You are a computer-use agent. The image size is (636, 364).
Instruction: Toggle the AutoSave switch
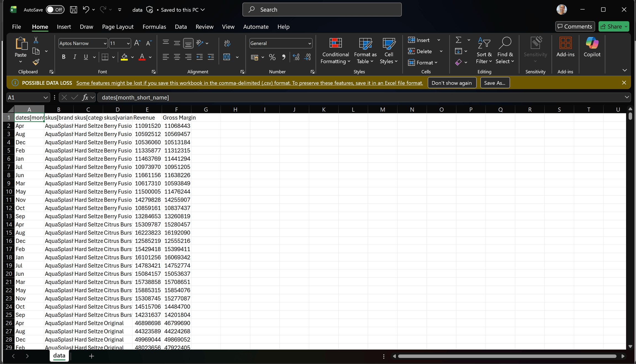click(55, 10)
